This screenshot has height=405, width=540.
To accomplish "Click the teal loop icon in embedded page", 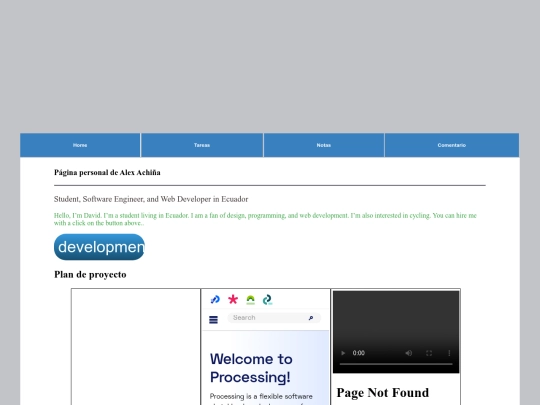I will (268, 300).
